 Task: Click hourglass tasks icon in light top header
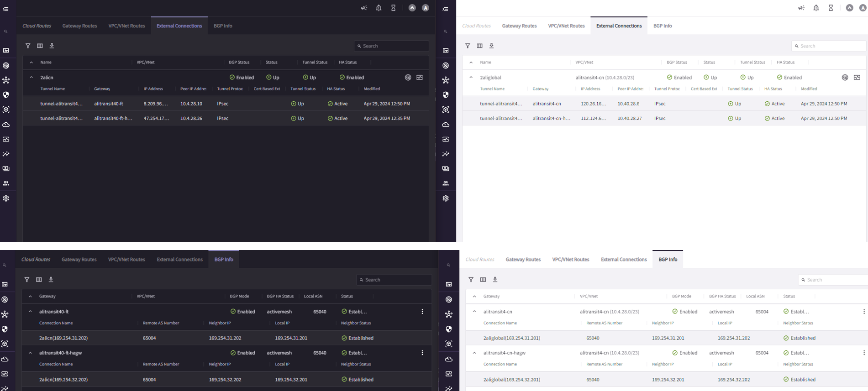[x=831, y=8]
